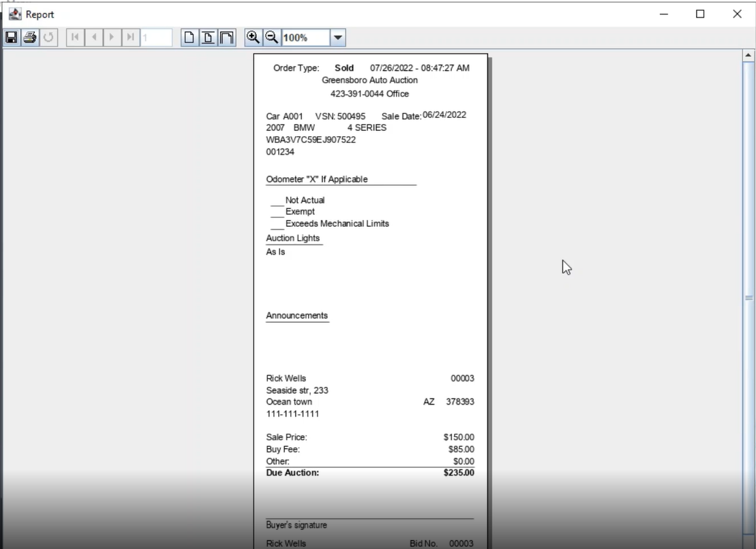Image resolution: width=756 pixels, height=549 pixels.
Task: Go to the previous page
Action: pyautogui.click(x=93, y=37)
